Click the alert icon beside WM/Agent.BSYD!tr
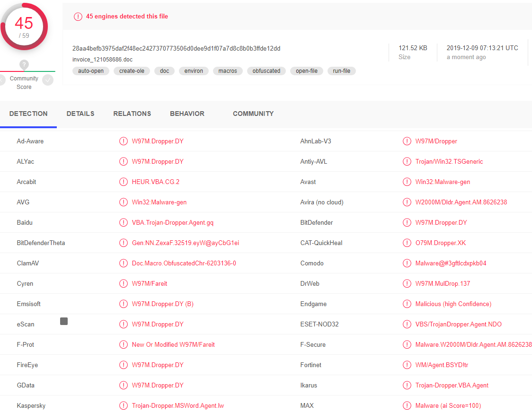532x413 pixels. point(407,365)
